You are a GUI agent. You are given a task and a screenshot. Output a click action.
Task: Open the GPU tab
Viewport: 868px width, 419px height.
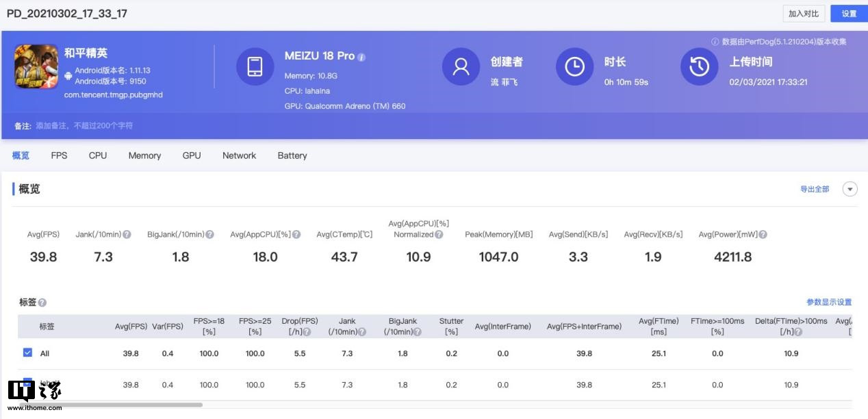tap(191, 155)
